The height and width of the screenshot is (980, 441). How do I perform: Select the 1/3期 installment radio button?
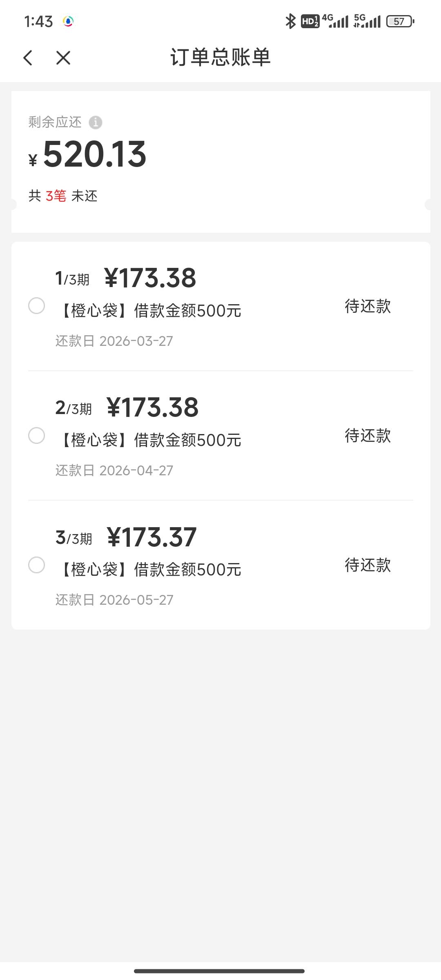(36, 306)
